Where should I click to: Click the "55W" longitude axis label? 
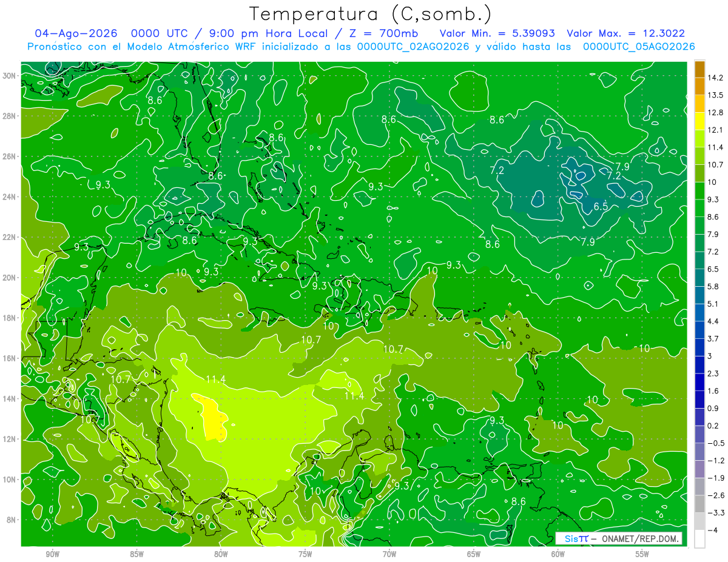642,554
